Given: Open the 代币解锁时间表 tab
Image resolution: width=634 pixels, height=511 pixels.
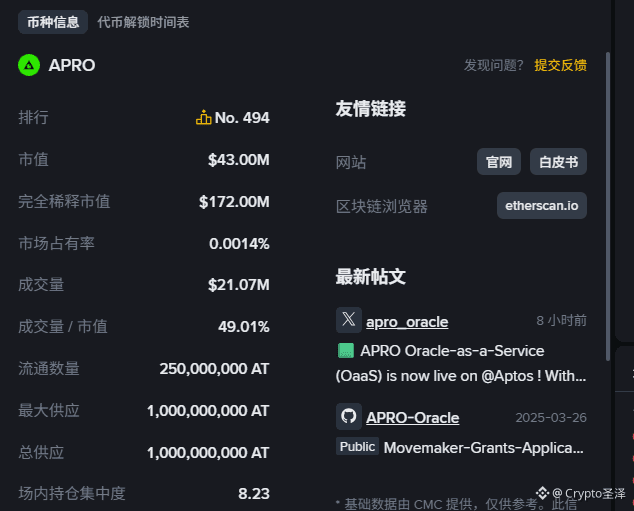Looking at the screenshot, I should tap(143, 22).
